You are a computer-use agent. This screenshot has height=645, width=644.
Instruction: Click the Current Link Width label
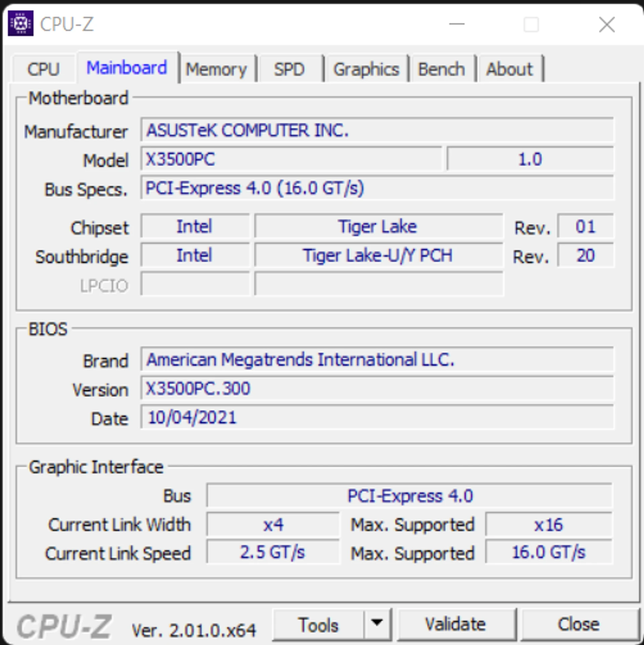tap(119, 524)
